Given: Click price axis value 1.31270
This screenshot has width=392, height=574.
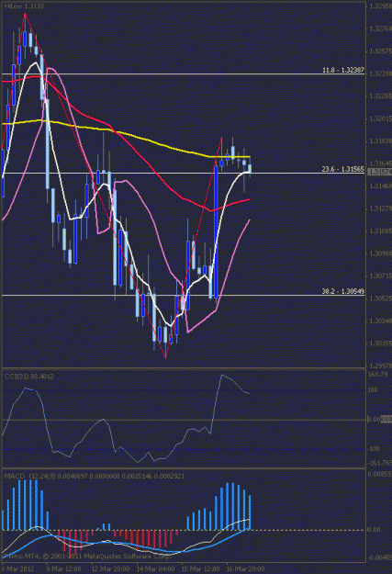Looking at the screenshot, I should pyautogui.click(x=381, y=208).
